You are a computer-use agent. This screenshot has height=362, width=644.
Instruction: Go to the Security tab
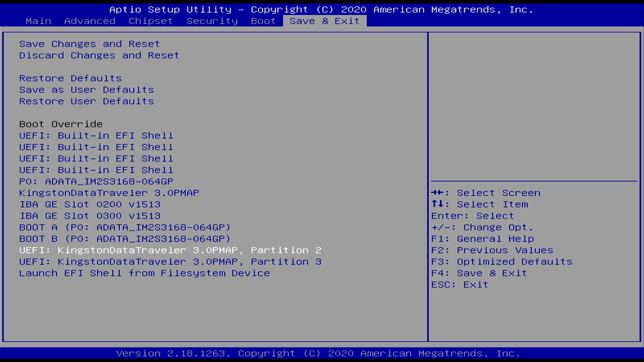[212, 21]
